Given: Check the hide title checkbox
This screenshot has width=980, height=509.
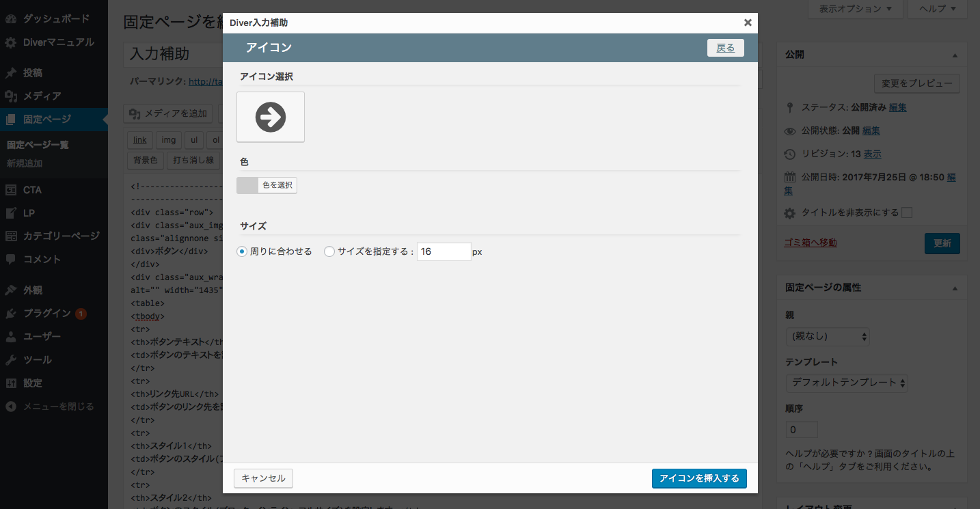Looking at the screenshot, I should pyautogui.click(x=907, y=212).
